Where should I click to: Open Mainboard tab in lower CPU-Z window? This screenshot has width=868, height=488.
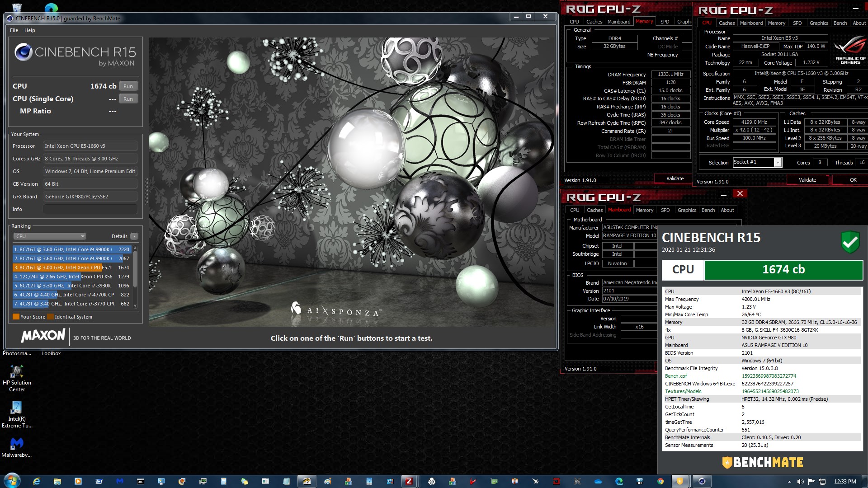pos(619,210)
